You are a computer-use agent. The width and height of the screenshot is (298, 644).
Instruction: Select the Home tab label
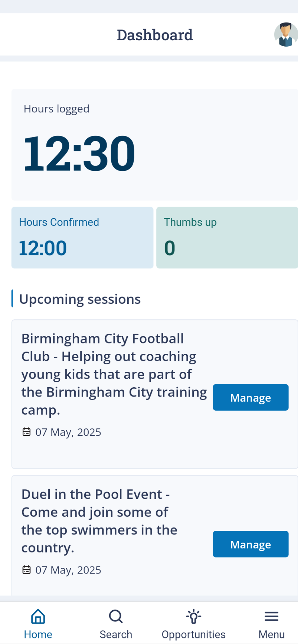[x=38, y=634]
